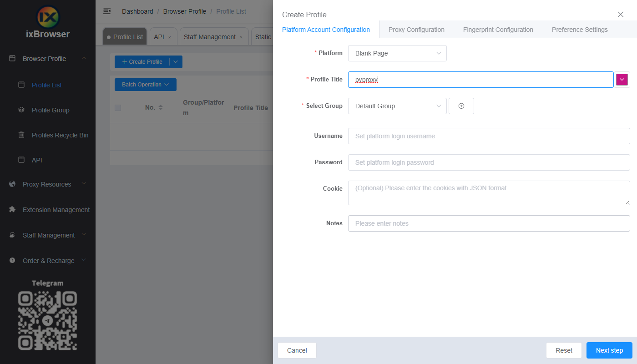Click the Reset button
637x364 pixels.
pos(564,350)
